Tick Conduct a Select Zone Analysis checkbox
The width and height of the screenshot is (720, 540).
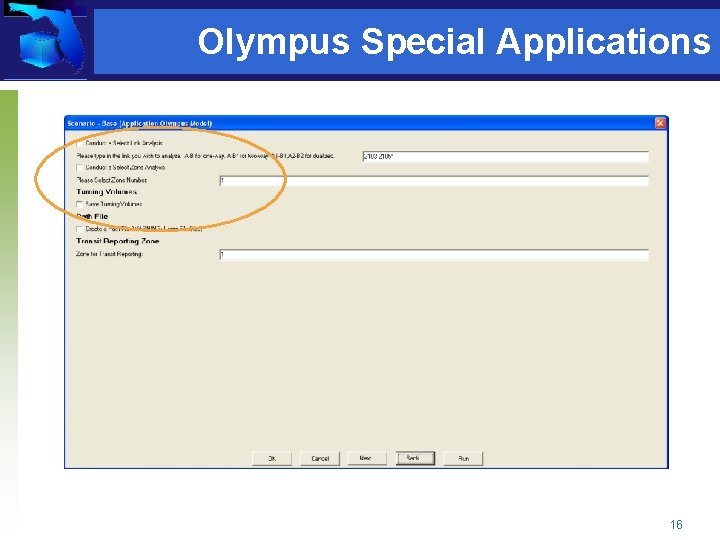[x=80, y=168]
